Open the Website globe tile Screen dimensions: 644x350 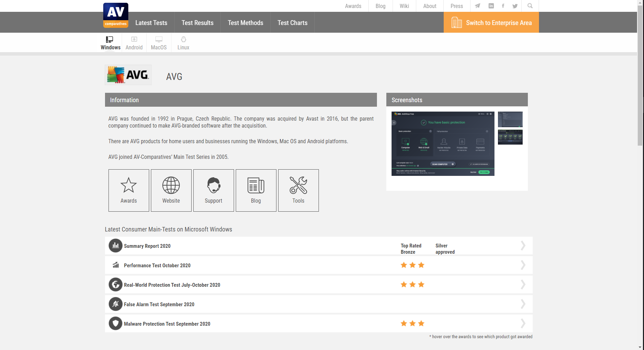point(171,190)
